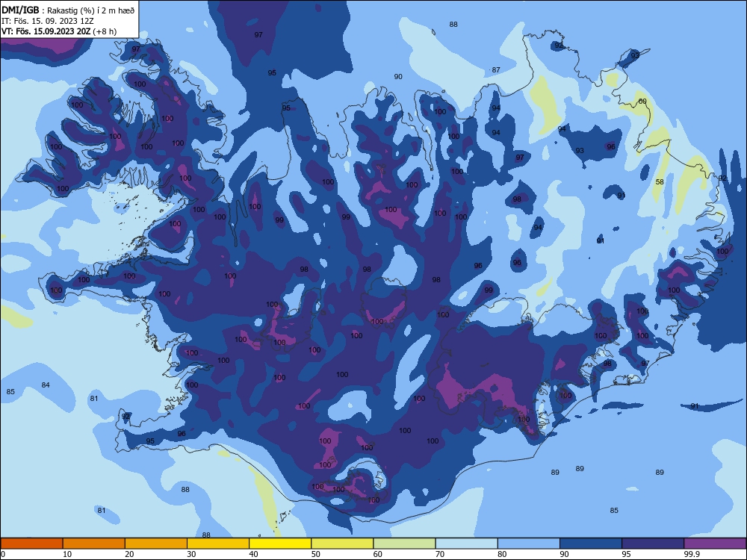This screenshot has height=560, width=747.
Task: Click the lightest blue 70–80 legend swatch
Action: pyautogui.click(x=467, y=544)
